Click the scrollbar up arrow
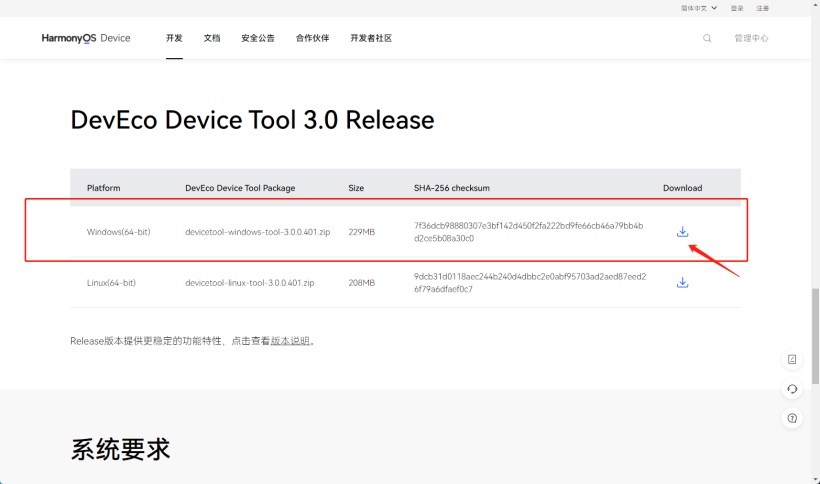820x484 pixels. [x=814, y=5]
